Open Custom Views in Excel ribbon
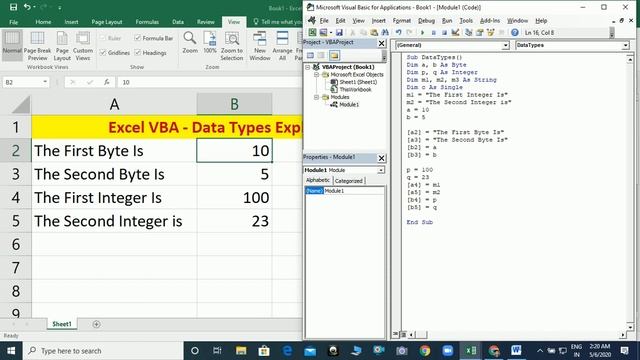Image resolution: width=640 pixels, height=360 pixels. click(x=83, y=46)
